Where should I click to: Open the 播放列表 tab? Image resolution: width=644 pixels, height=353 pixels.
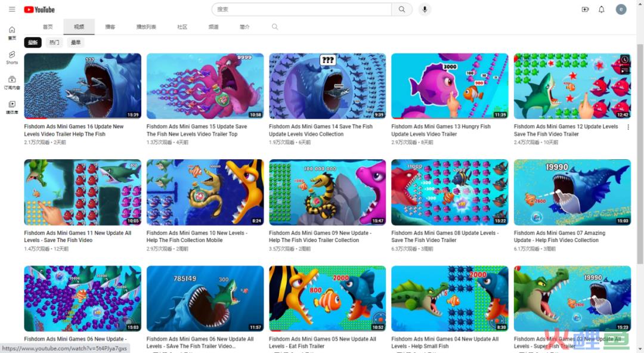point(146,27)
